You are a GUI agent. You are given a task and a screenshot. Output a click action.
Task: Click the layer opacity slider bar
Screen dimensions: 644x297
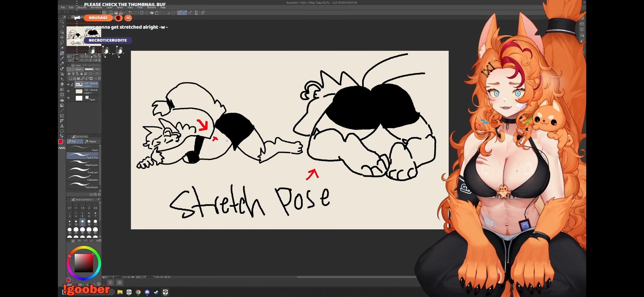[89, 69]
